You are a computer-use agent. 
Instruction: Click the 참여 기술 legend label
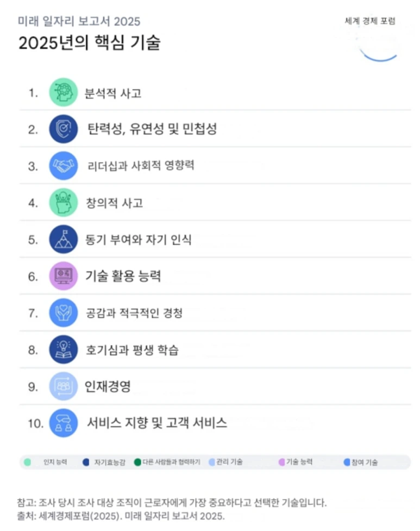pyautogui.click(x=364, y=463)
